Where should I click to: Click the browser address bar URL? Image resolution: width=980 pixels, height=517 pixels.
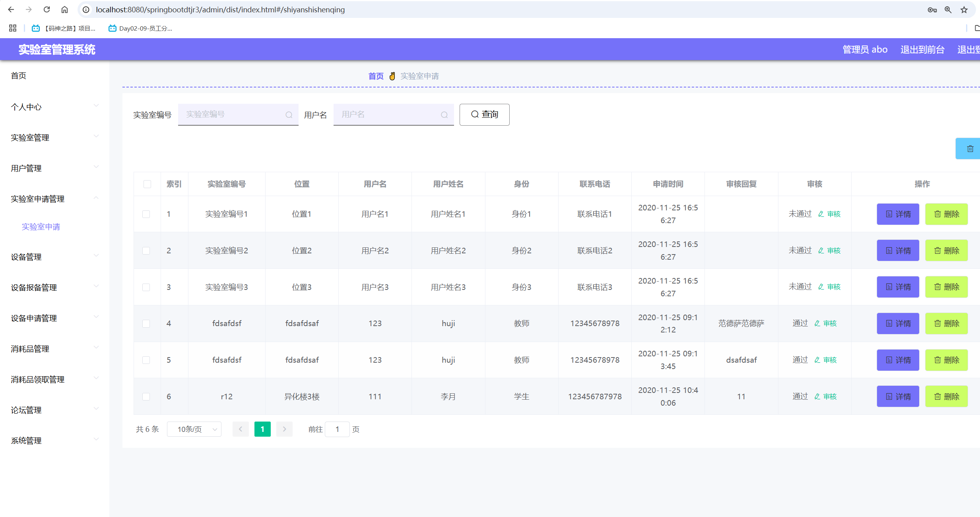pos(220,10)
